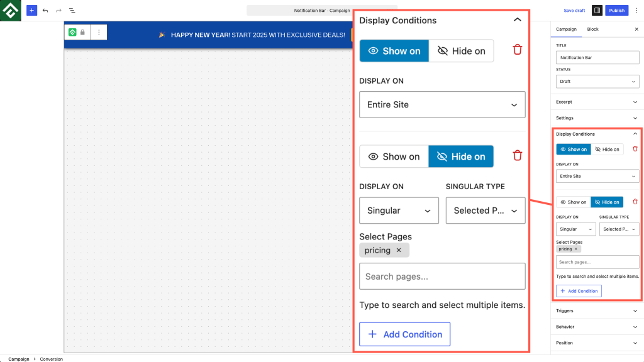The height and width of the screenshot is (362, 644).
Task: Click the green block icon on notification bar toolbar
Action: tap(72, 32)
